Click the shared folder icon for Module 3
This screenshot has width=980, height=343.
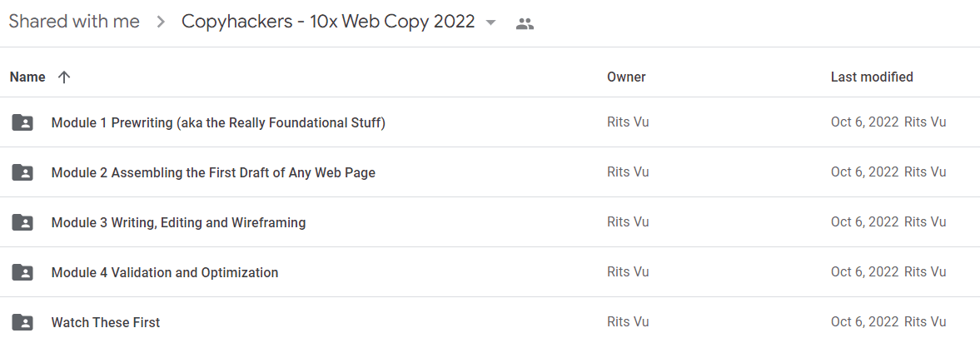22,222
